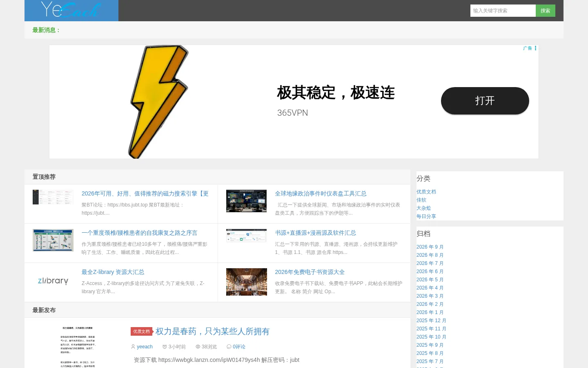Open the 2026 年 2 月 archive
The height and width of the screenshot is (368, 588).
point(430,304)
